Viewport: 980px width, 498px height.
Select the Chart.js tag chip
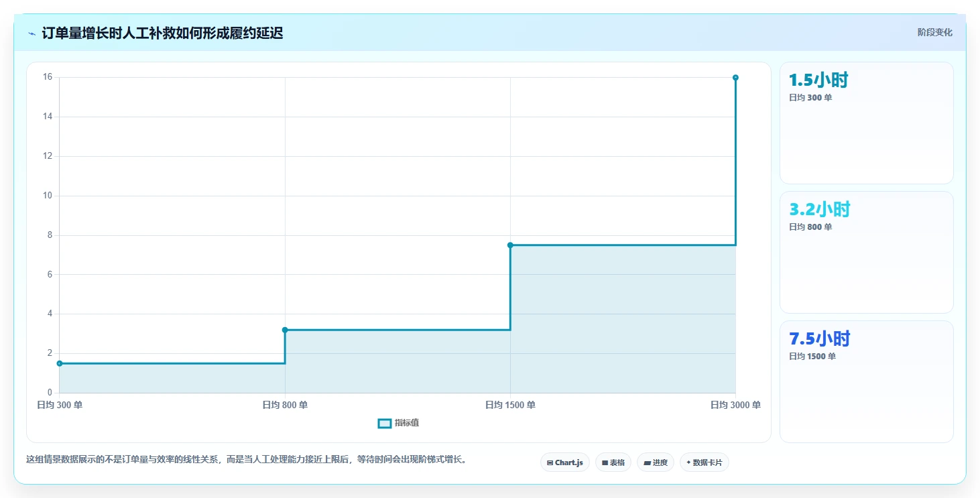pos(565,462)
